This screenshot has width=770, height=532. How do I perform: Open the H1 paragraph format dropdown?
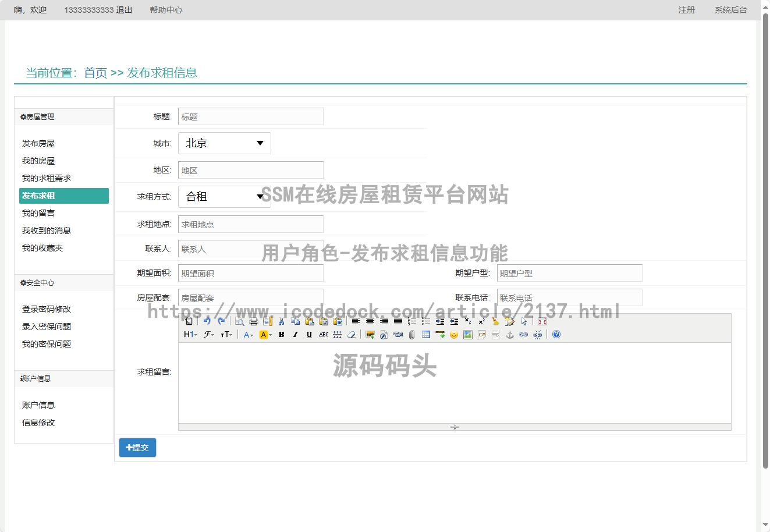tap(190, 335)
